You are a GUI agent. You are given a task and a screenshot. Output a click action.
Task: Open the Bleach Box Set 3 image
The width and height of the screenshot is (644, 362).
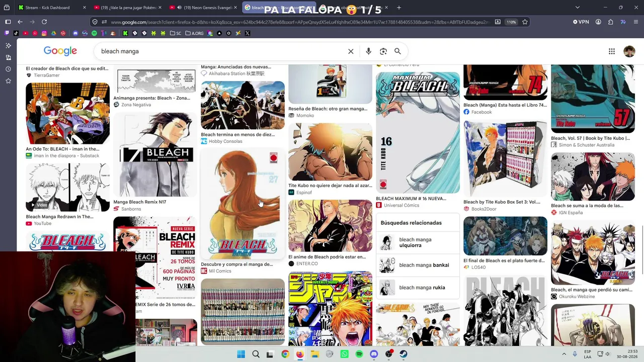[505, 158]
